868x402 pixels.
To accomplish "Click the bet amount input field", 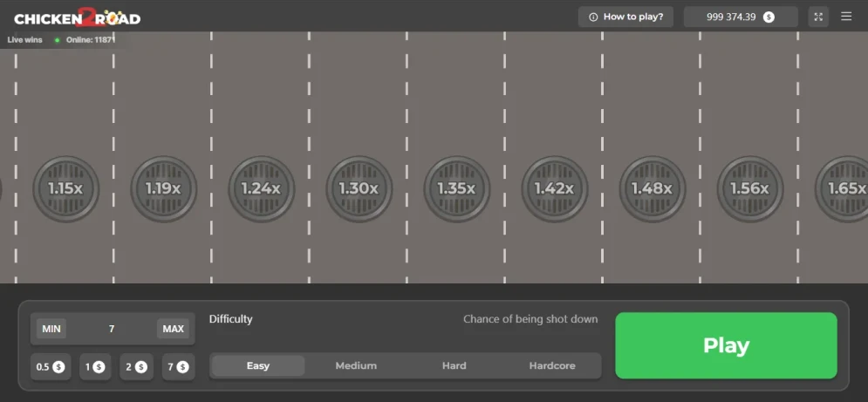I will [x=112, y=329].
